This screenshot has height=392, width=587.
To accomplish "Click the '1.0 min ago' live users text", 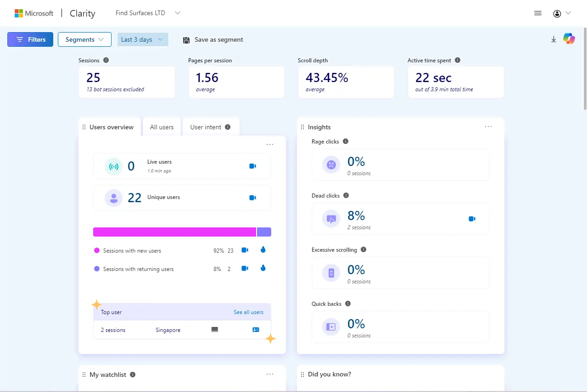I will pyautogui.click(x=159, y=171).
